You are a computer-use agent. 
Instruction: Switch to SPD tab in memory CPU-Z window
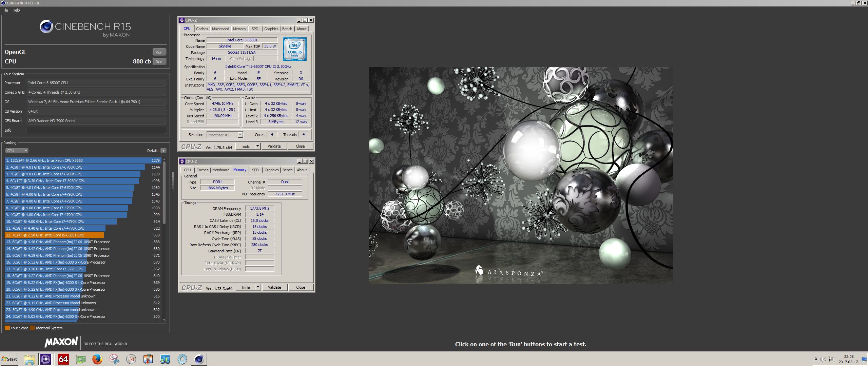[255, 170]
